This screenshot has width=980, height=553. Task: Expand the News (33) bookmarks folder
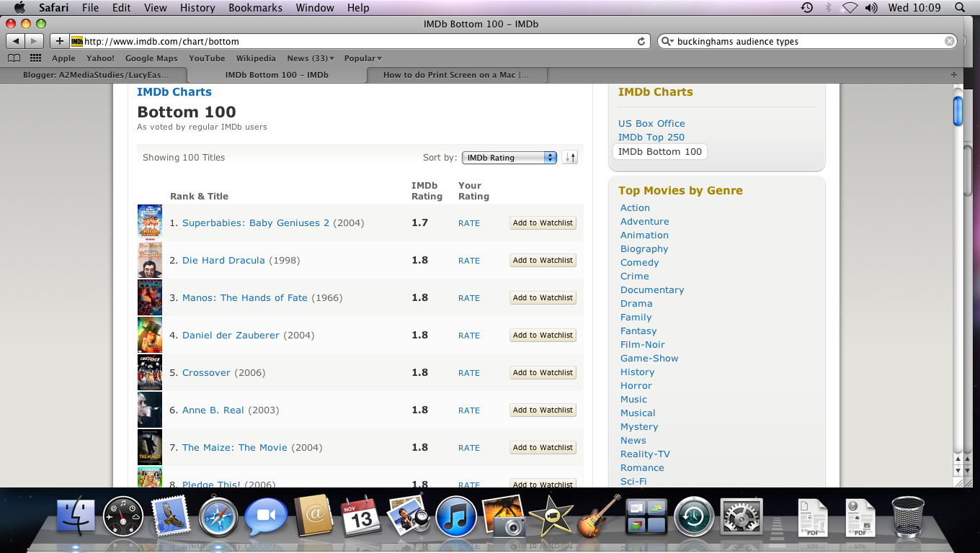tap(311, 58)
